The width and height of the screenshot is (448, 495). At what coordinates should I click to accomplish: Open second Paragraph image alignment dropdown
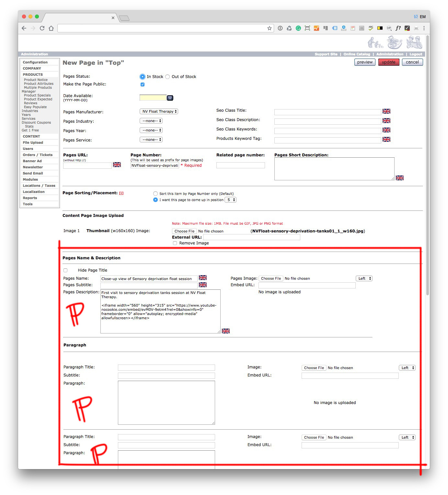coord(407,437)
